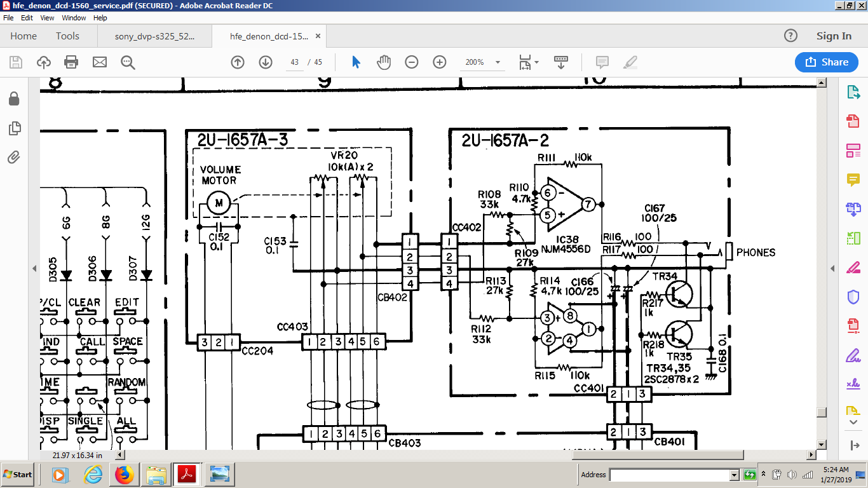Image resolution: width=868 pixels, height=488 pixels.
Task: Click the Share button
Action: tap(827, 62)
